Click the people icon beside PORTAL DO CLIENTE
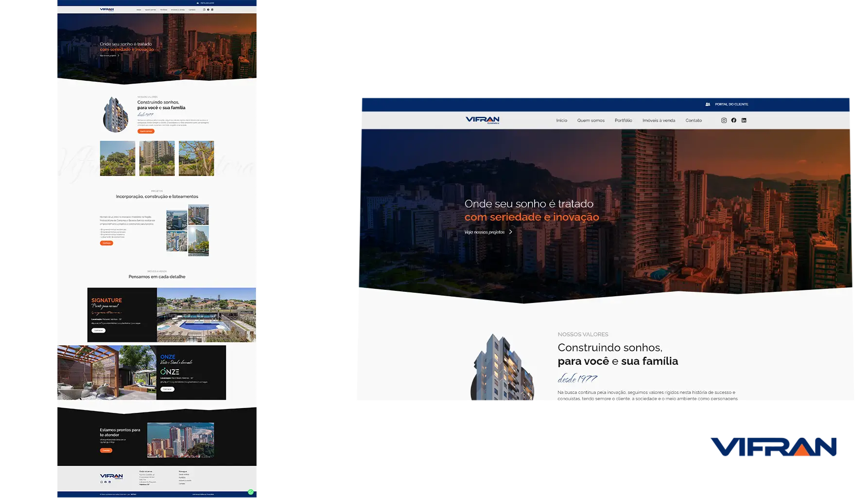 click(708, 104)
